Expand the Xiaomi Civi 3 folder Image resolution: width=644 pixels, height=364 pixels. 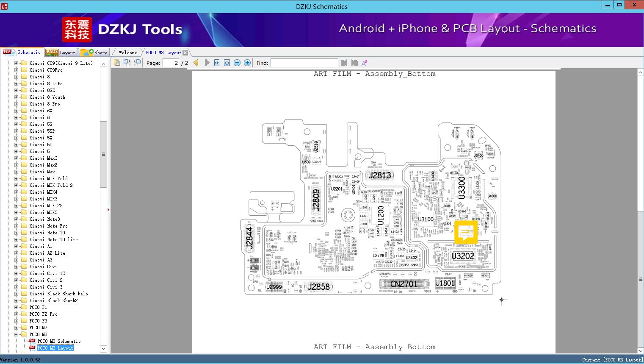[x=17, y=287]
